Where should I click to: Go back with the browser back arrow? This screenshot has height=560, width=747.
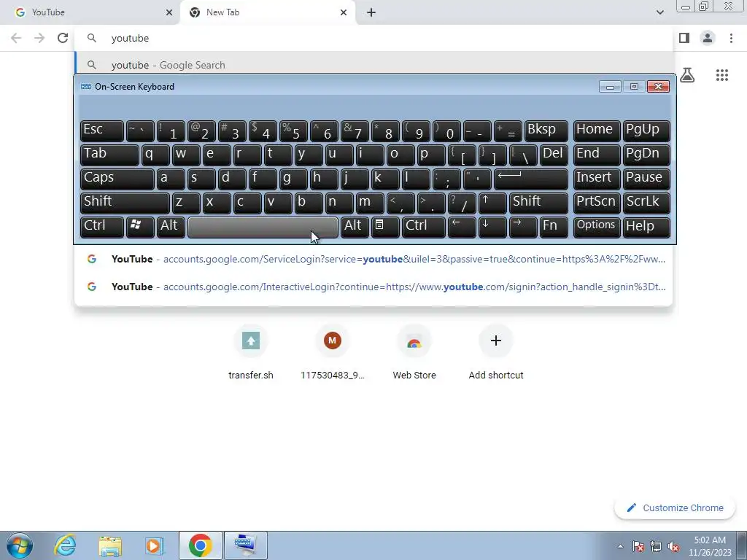click(x=16, y=38)
